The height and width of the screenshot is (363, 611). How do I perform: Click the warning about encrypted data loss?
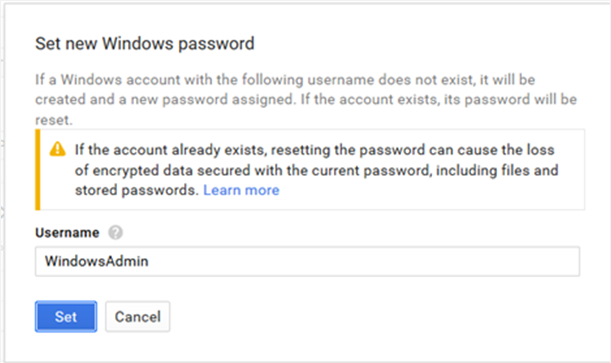coord(316,170)
